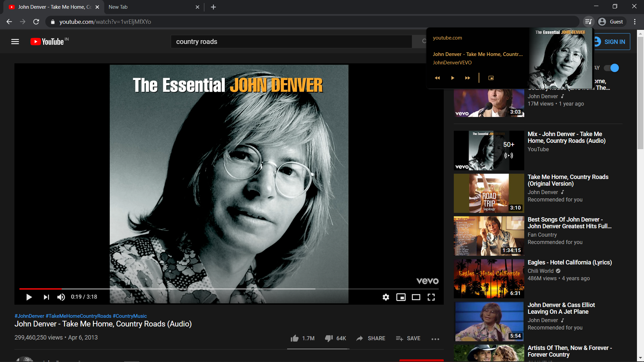View site information lock icon
Viewport: 644px width, 362px height.
click(53, 22)
